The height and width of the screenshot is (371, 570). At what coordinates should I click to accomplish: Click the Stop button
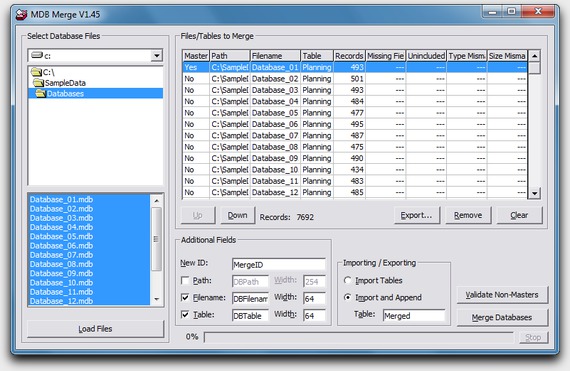click(533, 338)
